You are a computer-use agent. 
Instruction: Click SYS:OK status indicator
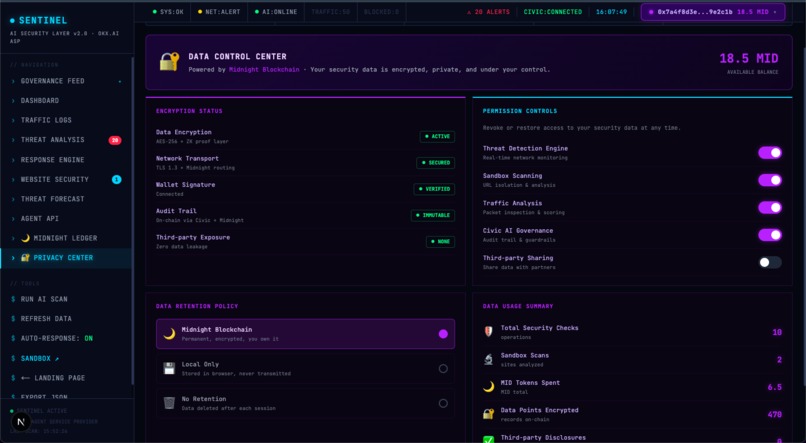[168, 12]
